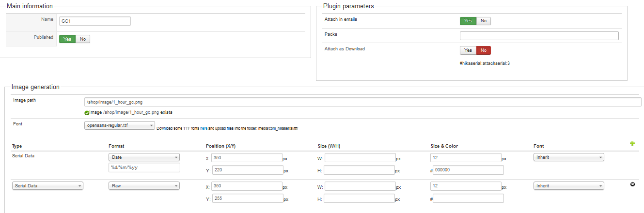
Task: Click the 000000 color hex field
Action: (469, 170)
